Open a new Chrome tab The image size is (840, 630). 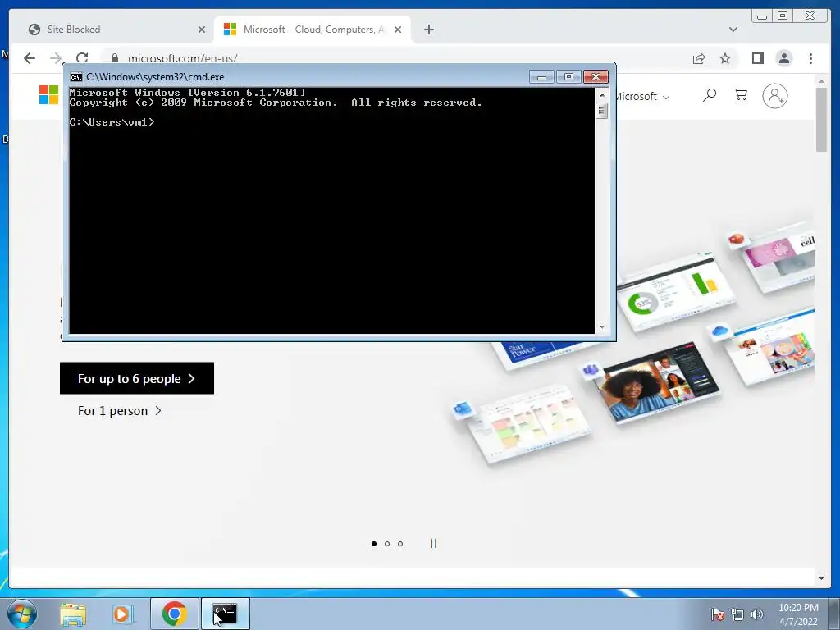tap(428, 30)
